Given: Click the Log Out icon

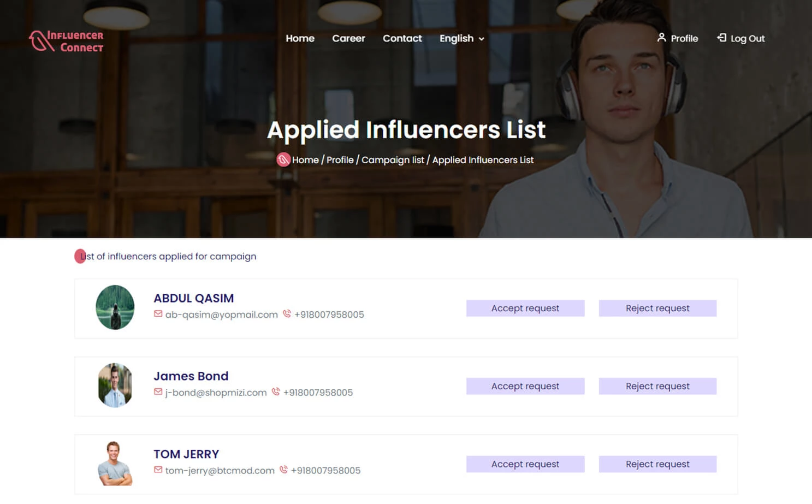Looking at the screenshot, I should (722, 38).
